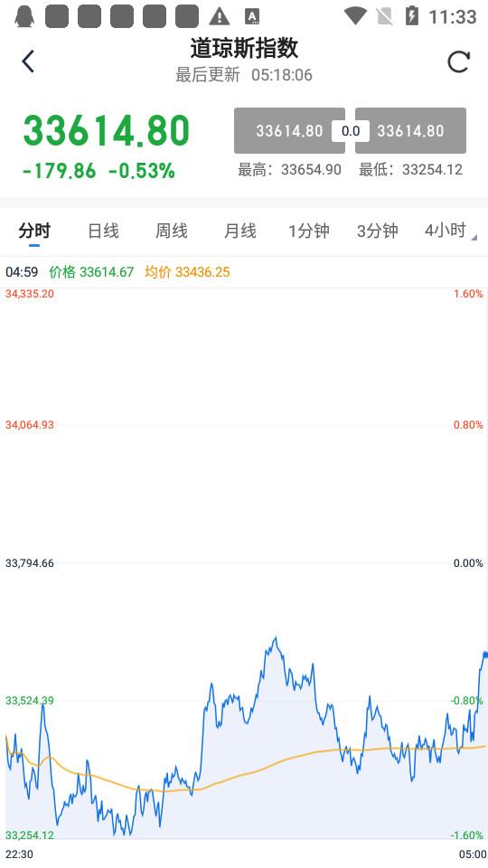Open the warning triangle notification
Screen dimensions: 488x868
pos(220,16)
